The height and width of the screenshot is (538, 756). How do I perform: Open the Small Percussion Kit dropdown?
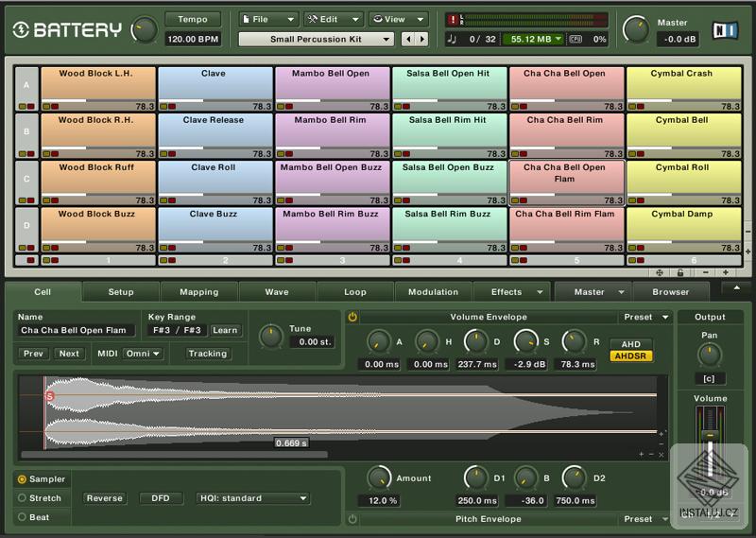click(317, 39)
